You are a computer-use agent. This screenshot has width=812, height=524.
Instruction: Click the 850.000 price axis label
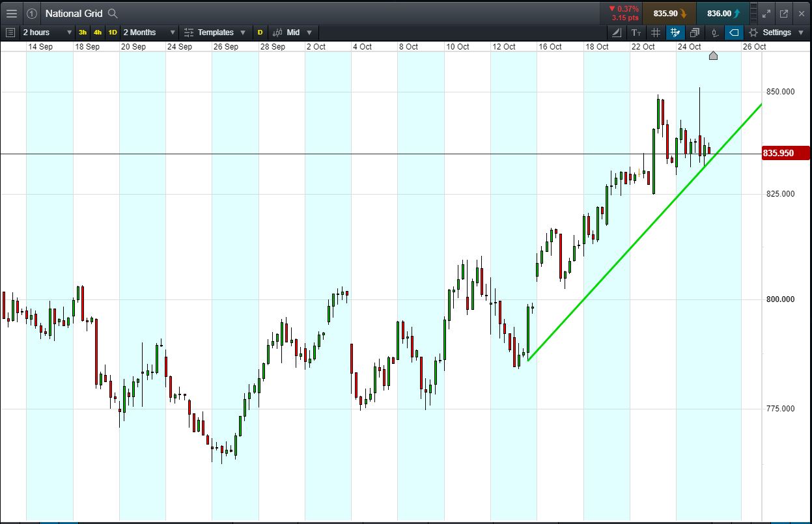point(779,92)
